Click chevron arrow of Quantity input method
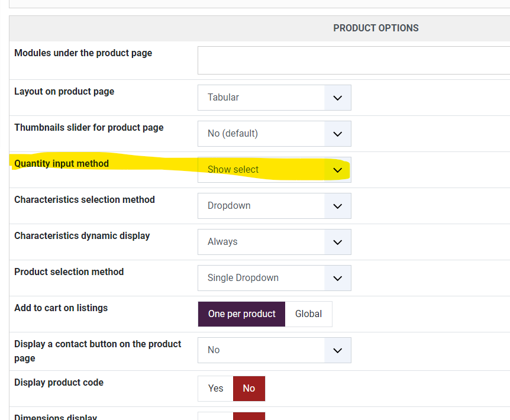The image size is (510, 420). pos(338,170)
